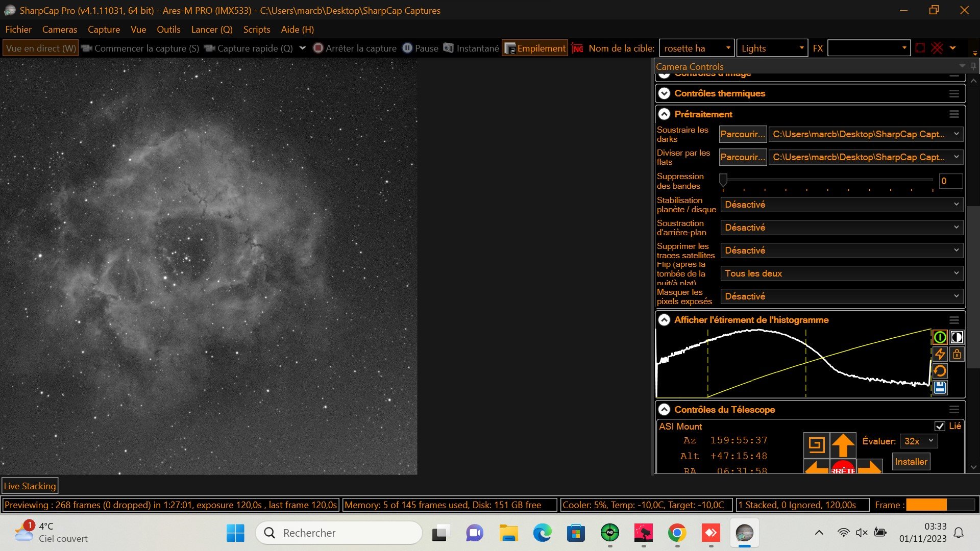Open the Masquer les pixels exposés dropdown
The height and width of the screenshot is (551, 980).
pyautogui.click(x=842, y=296)
